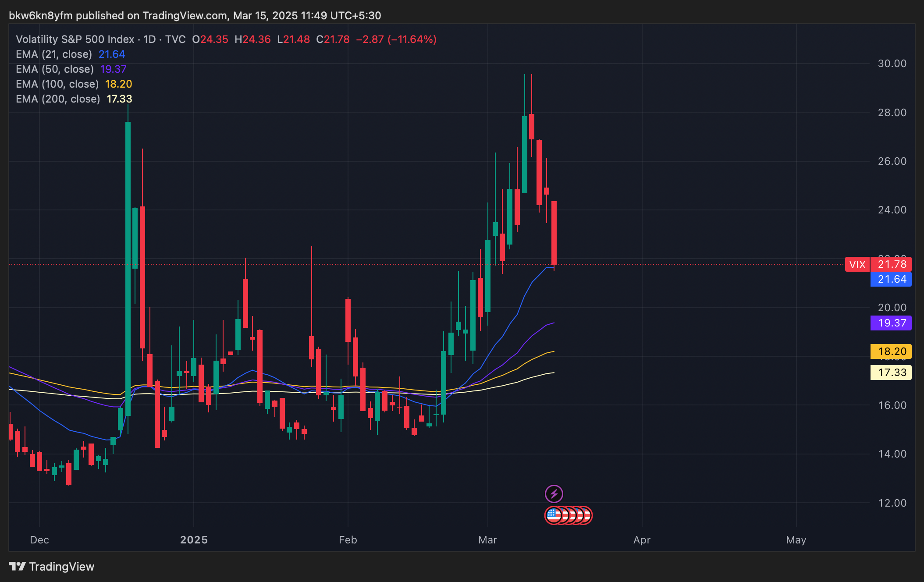Click the blue 21.64 EMA price label
The image size is (924, 582).
point(891,279)
